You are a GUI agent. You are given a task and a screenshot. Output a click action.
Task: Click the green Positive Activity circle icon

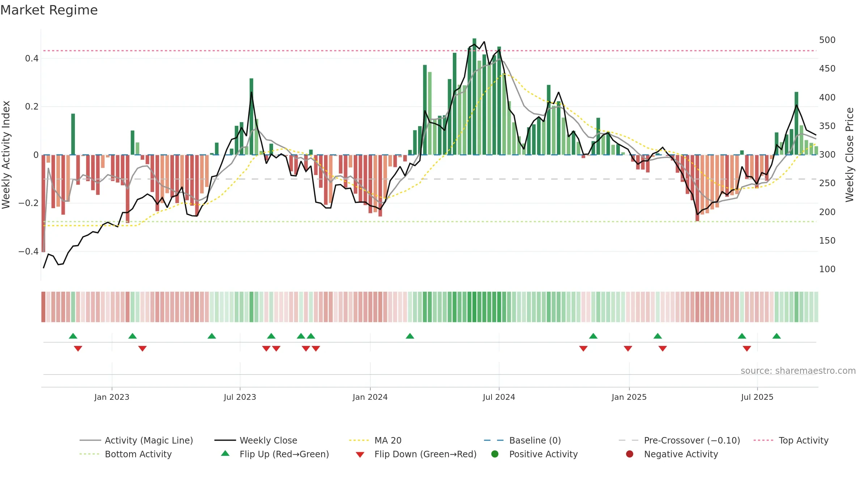pos(495,454)
